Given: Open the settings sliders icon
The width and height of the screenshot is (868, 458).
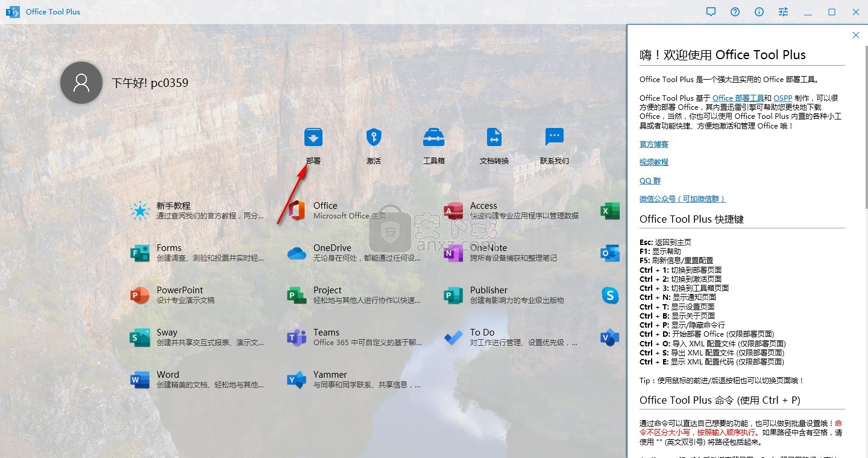Looking at the screenshot, I should pyautogui.click(x=783, y=11).
